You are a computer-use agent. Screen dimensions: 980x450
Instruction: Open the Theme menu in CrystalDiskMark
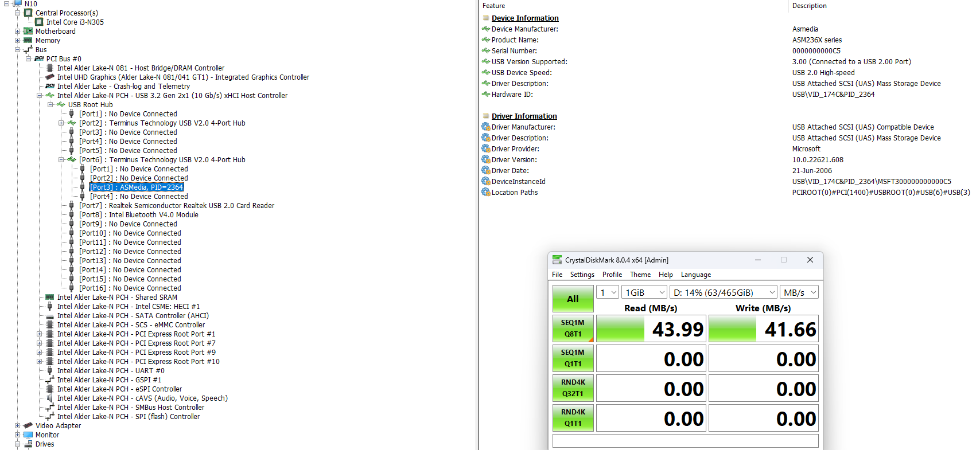coord(640,275)
